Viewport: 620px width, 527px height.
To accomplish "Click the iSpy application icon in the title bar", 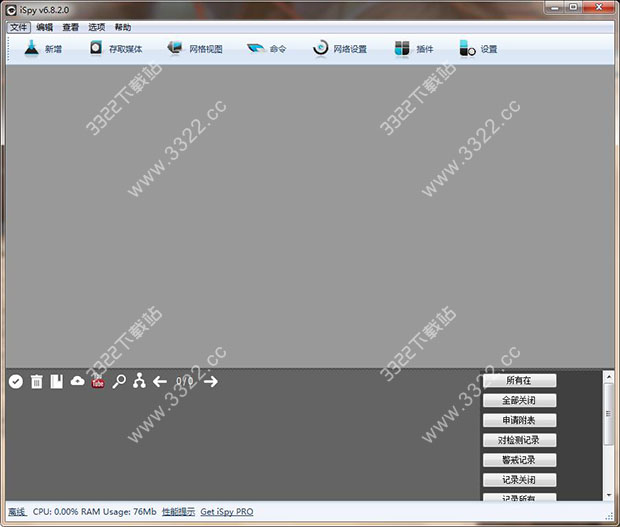I will (11, 10).
